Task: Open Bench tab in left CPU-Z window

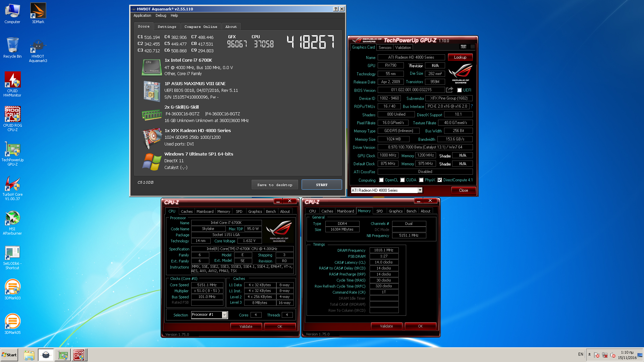Action: tap(271, 212)
